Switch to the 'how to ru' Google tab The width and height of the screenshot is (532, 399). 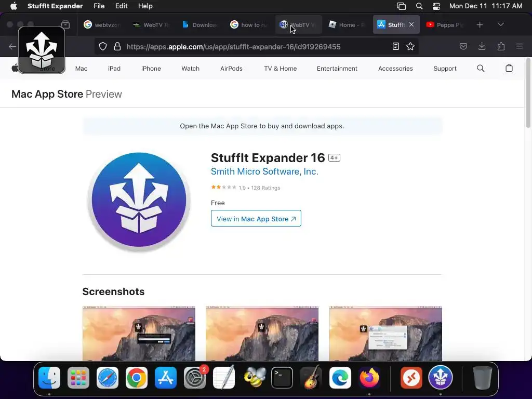(x=248, y=24)
